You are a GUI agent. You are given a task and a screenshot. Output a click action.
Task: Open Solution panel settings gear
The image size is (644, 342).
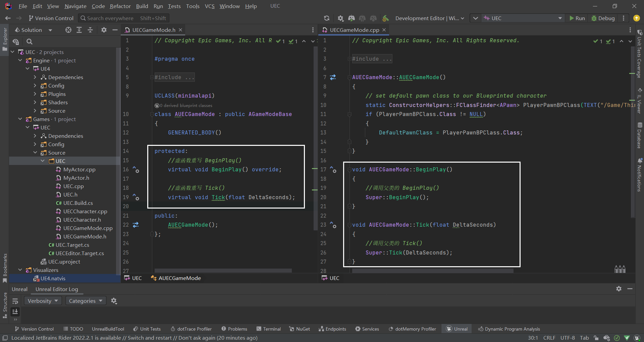click(104, 30)
